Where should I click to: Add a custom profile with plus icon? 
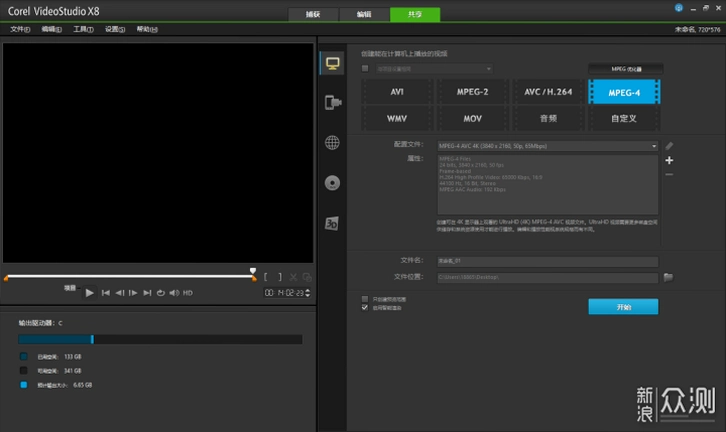(669, 160)
